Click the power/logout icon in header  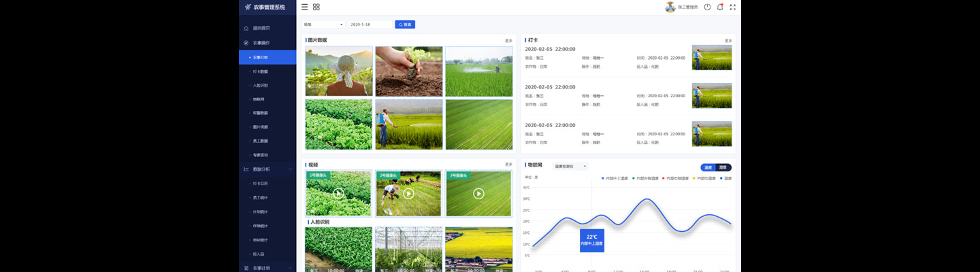click(x=707, y=7)
